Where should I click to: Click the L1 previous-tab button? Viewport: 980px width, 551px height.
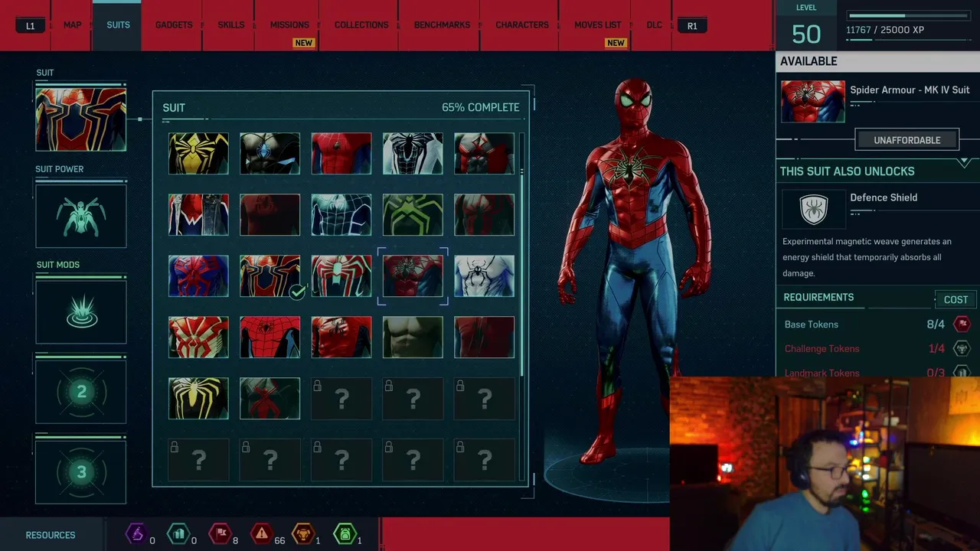pos(30,26)
